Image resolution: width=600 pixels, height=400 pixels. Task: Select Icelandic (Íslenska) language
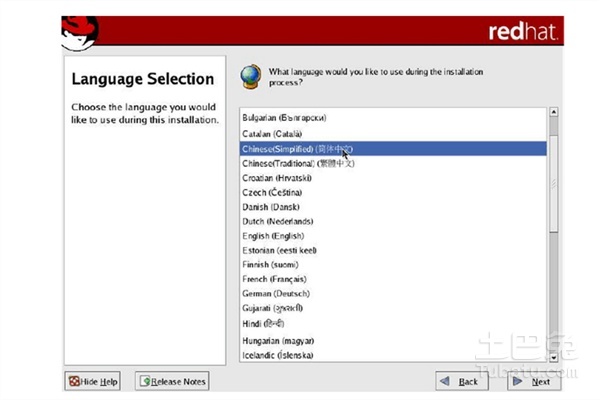[393, 355]
